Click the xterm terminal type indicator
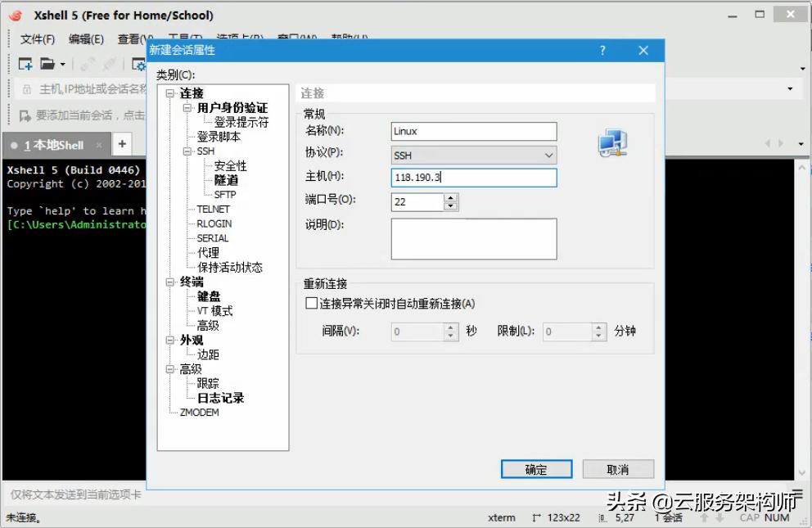The height and width of the screenshot is (528, 812). click(501, 517)
